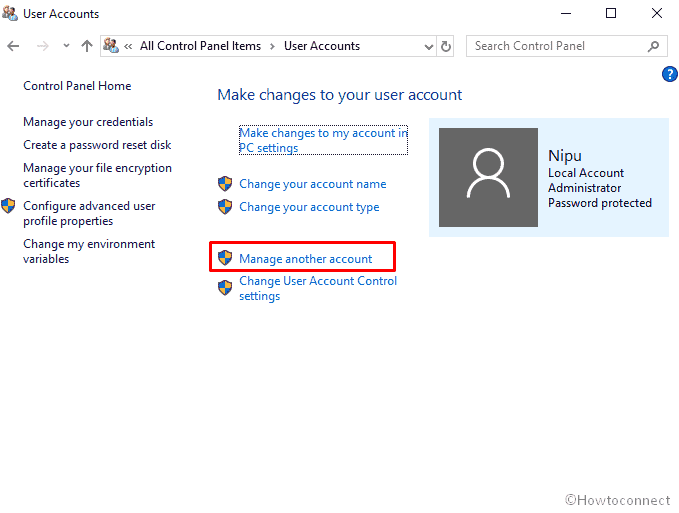Open Manage your file encryption certificates

pyautogui.click(x=97, y=175)
